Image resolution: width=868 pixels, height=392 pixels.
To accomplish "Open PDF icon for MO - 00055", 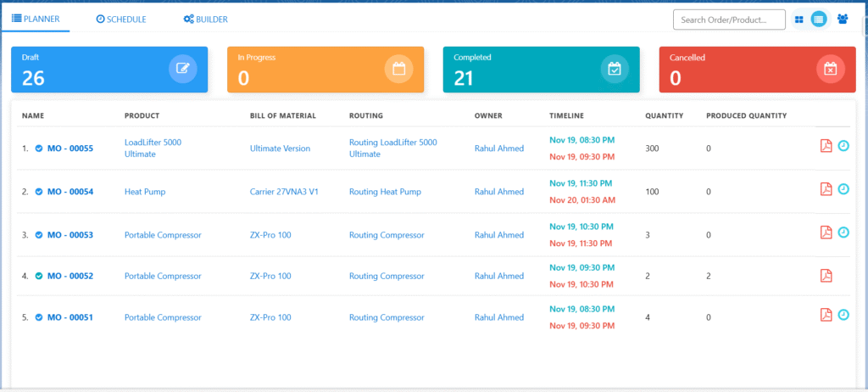I will 826,146.
